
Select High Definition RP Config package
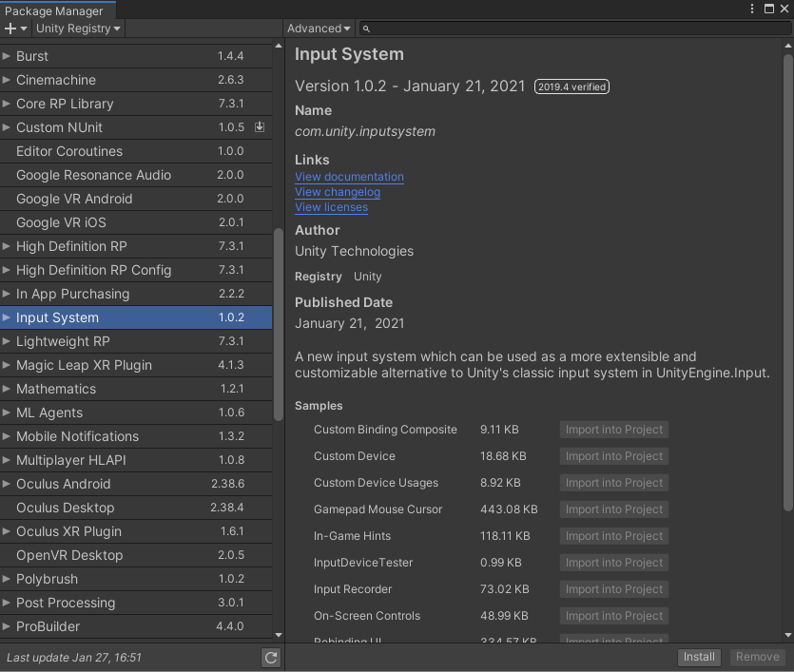pyautogui.click(x=136, y=270)
